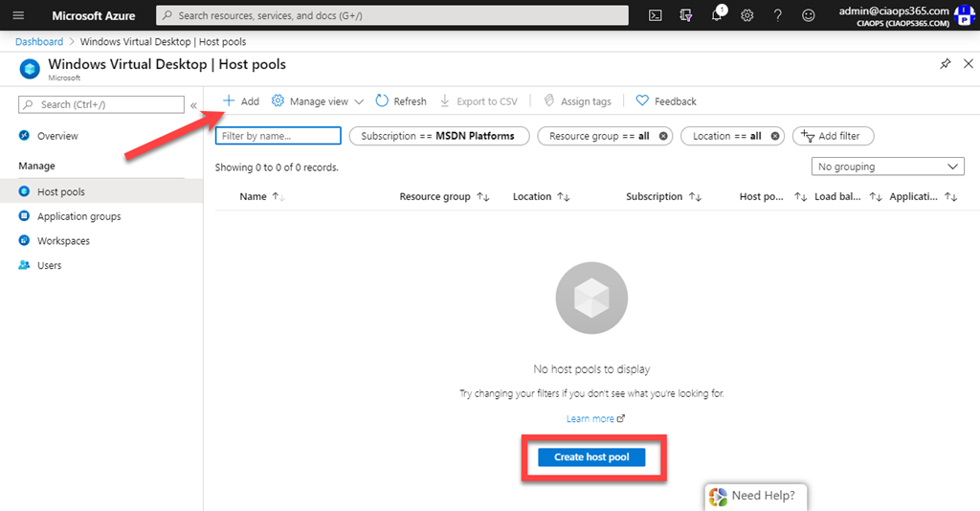Remove the Resource group filter
This screenshot has height=511, width=980.
[663, 136]
